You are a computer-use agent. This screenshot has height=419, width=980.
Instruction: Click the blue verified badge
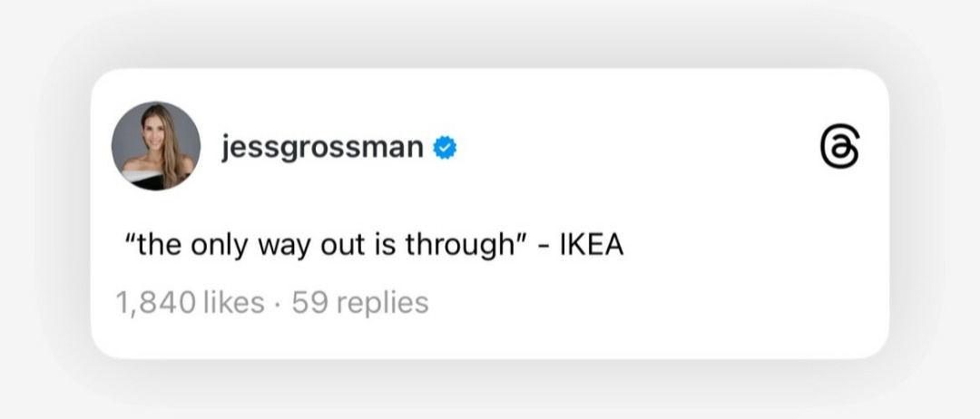pos(444,147)
